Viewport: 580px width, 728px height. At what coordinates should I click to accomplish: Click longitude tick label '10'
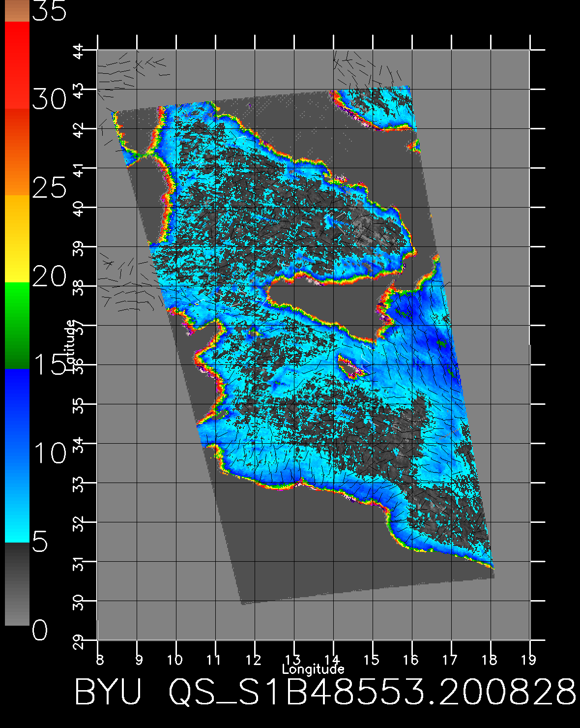175,659
